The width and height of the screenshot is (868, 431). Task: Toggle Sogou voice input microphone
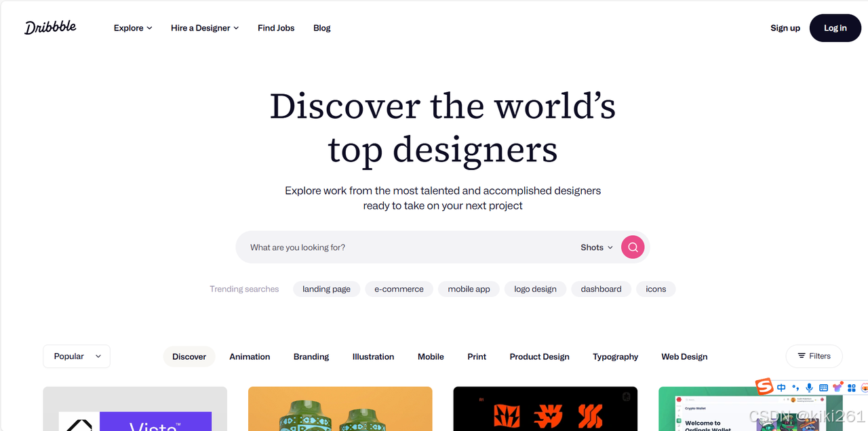pos(809,388)
